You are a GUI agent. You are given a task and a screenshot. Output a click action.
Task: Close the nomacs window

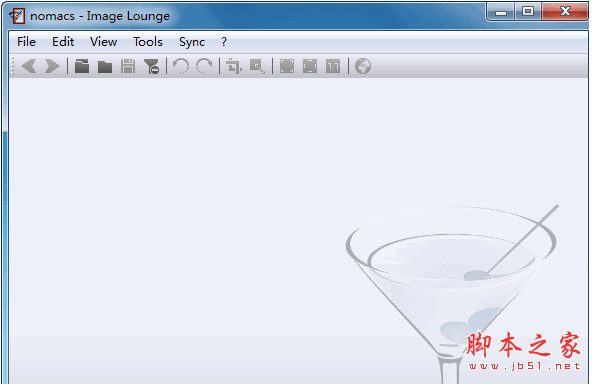pos(564,12)
